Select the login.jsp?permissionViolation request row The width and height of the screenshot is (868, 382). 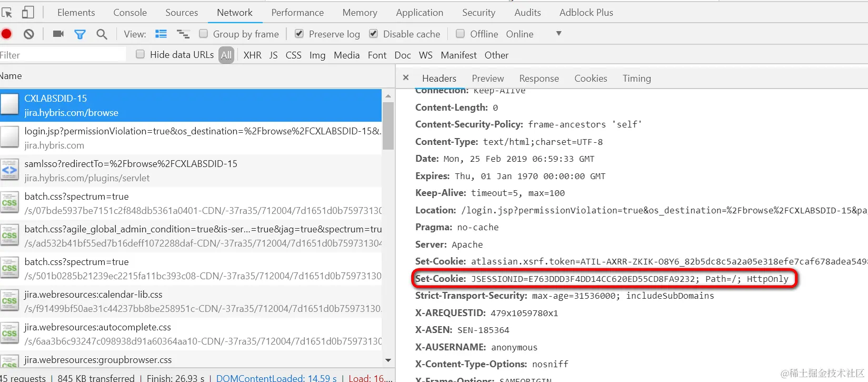(x=191, y=138)
